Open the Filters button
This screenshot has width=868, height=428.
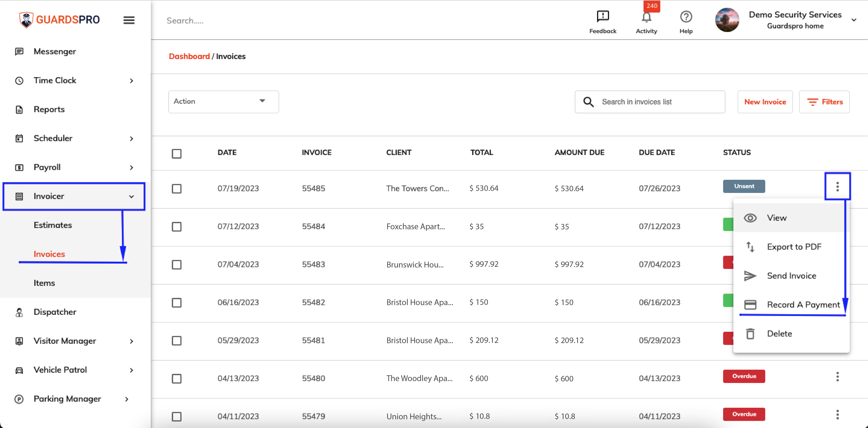(824, 102)
